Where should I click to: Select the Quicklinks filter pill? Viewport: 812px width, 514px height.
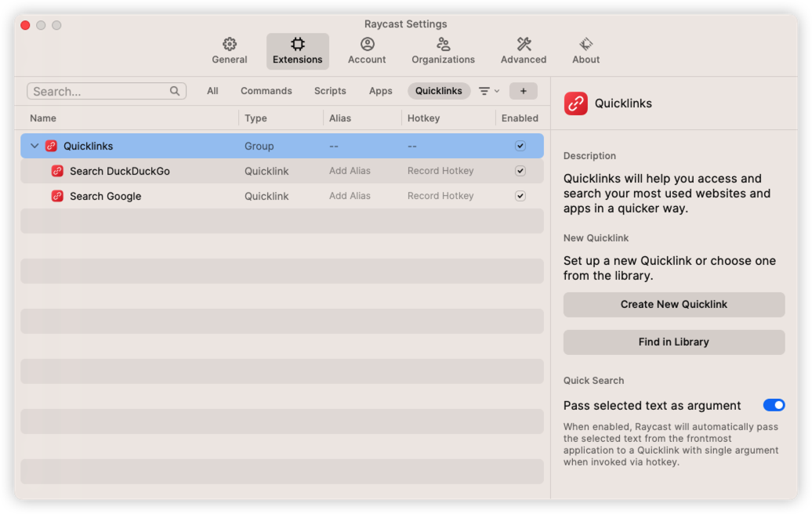click(439, 91)
